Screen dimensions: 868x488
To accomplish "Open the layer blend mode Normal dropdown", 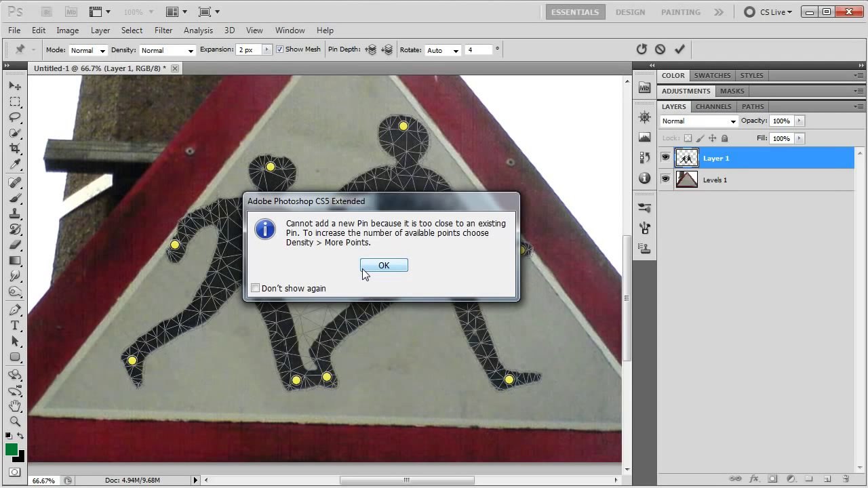I will pyautogui.click(x=698, y=121).
